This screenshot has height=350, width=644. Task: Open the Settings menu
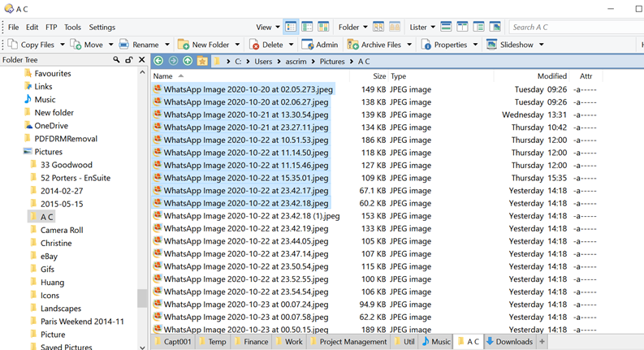(102, 27)
